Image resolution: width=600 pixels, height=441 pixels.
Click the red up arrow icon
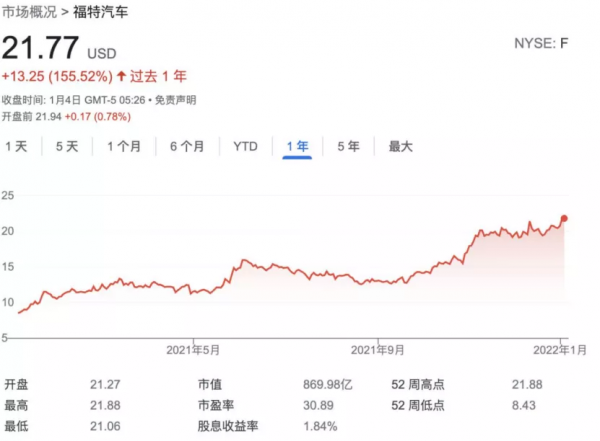(x=121, y=76)
